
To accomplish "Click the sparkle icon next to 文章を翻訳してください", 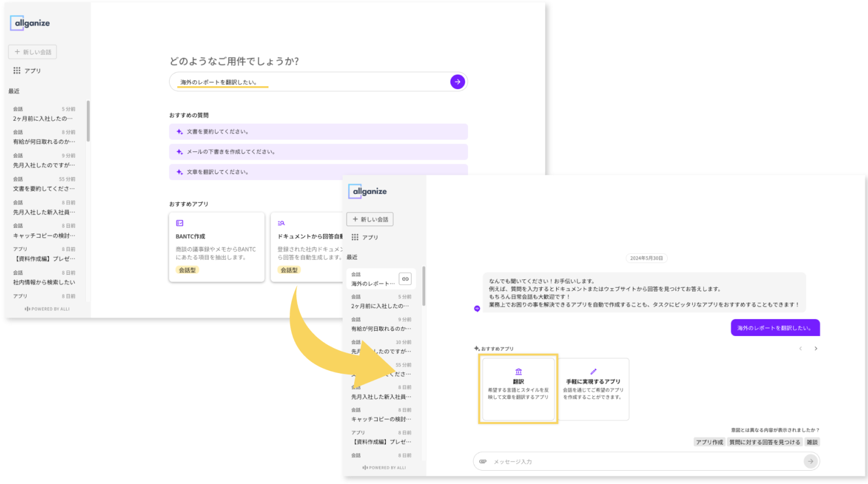I will pyautogui.click(x=179, y=172).
